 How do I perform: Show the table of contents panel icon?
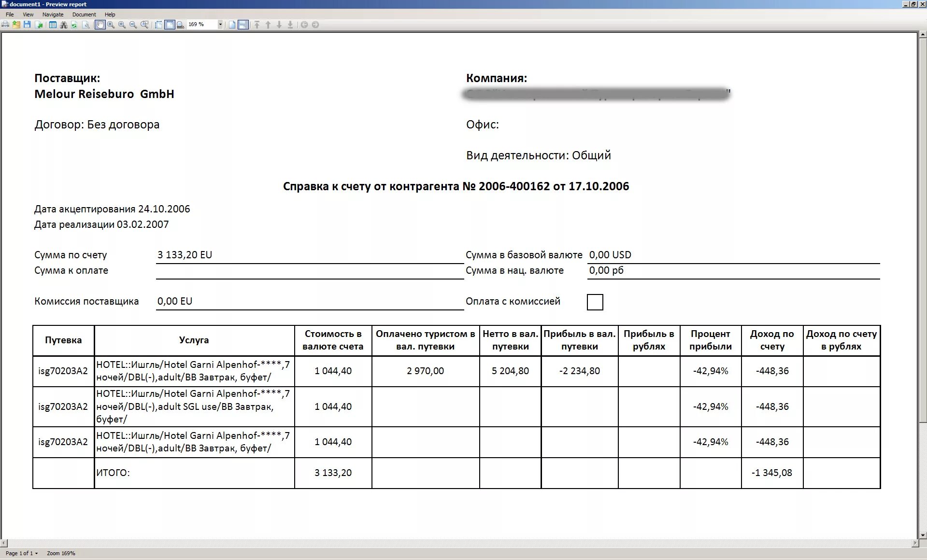(53, 25)
